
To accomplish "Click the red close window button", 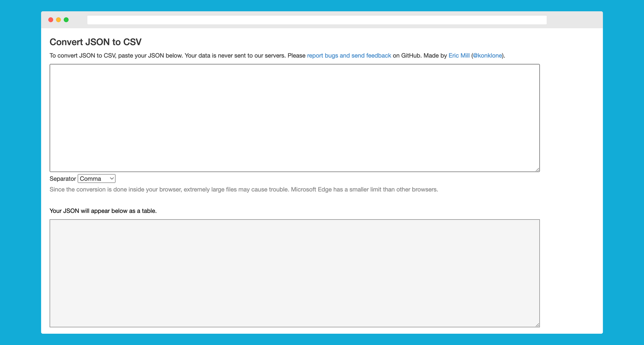I will tap(51, 20).
